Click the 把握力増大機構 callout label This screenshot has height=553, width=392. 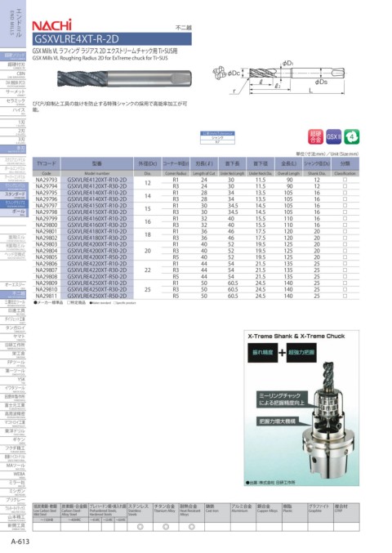point(278,421)
